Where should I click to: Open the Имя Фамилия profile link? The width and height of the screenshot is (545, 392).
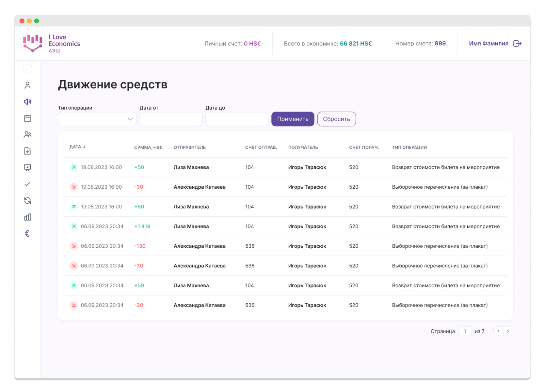point(489,44)
